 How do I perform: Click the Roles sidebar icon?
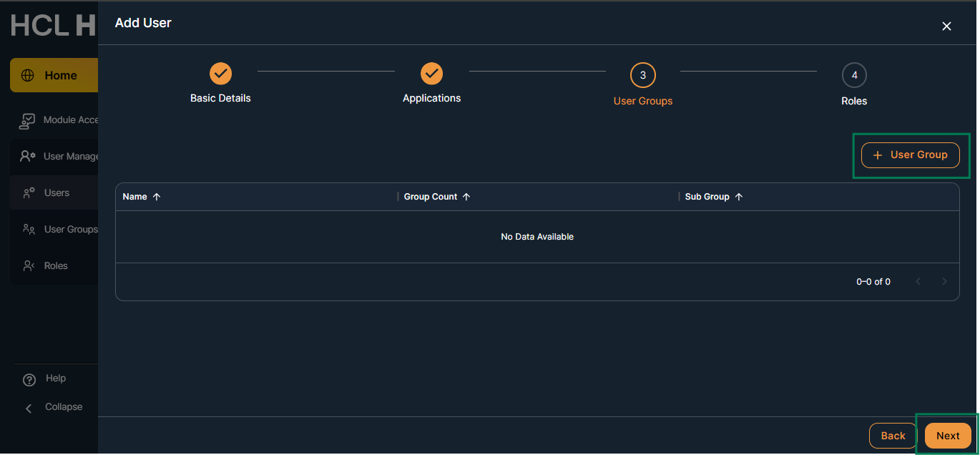[x=29, y=266]
